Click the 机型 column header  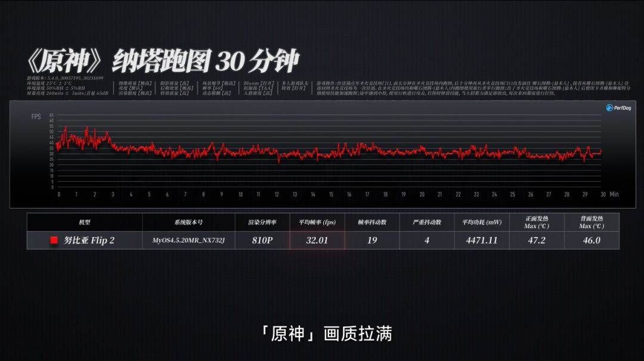click(x=85, y=222)
